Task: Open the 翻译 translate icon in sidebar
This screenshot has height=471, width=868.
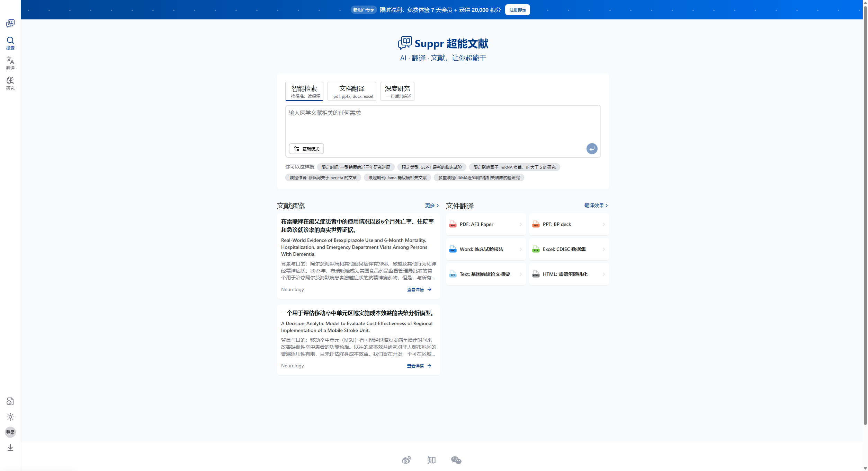Action: 10,63
